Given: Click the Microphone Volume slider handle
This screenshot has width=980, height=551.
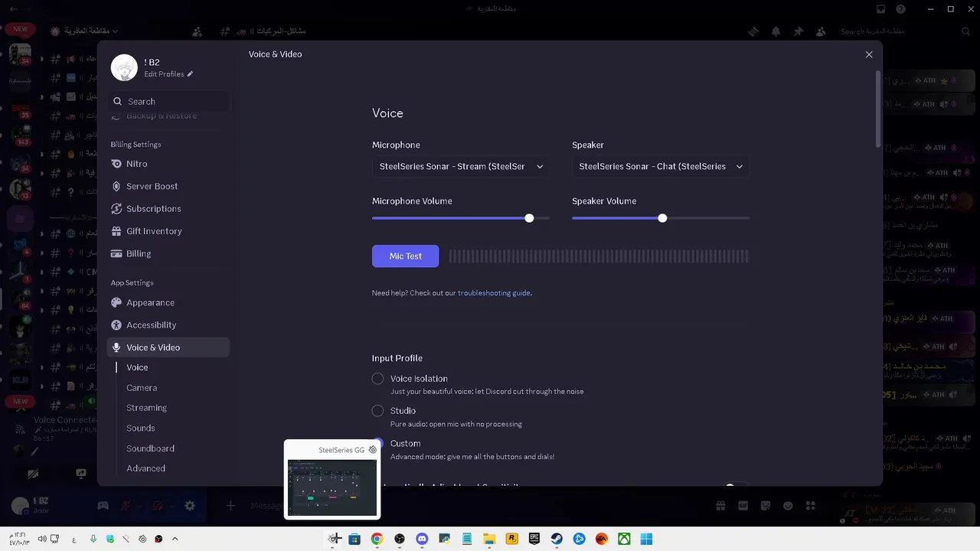Looking at the screenshot, I should point(529,218).
